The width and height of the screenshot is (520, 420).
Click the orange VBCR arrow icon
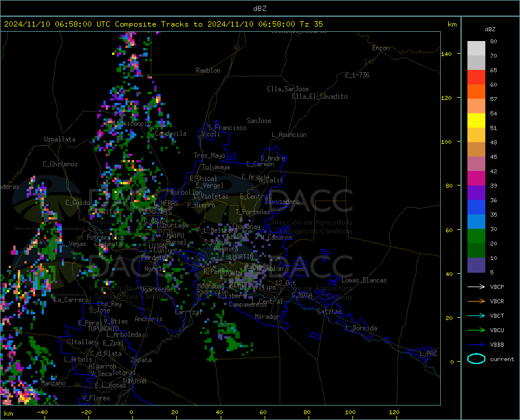pos(476,302)
